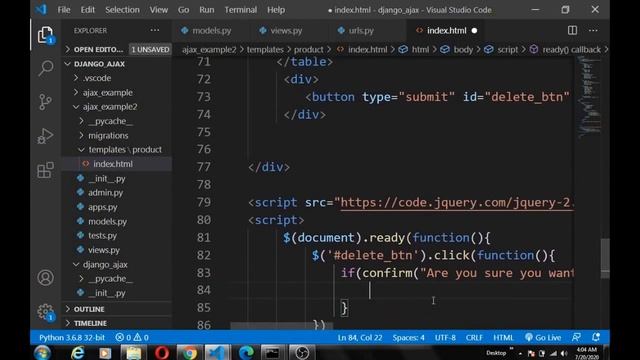Click the editor vertical scrollbar thumb
This screenshot has width=640, height=360.
[605, 258]
